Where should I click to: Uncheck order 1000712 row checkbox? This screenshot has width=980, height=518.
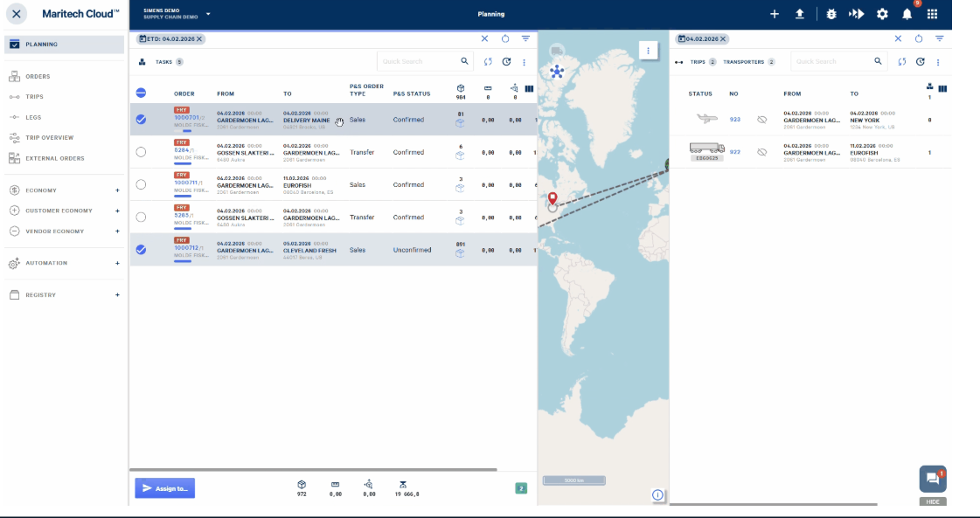coord(142,249)
